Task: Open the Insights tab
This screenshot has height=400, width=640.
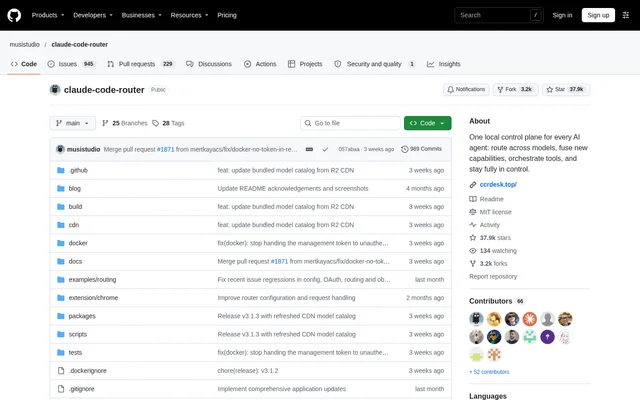Action: point(443,64)
